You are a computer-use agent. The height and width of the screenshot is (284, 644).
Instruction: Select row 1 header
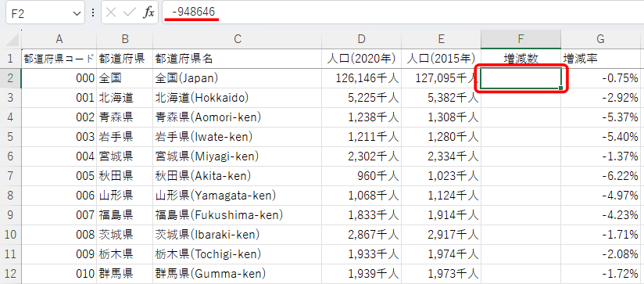[x=11, y=59]
